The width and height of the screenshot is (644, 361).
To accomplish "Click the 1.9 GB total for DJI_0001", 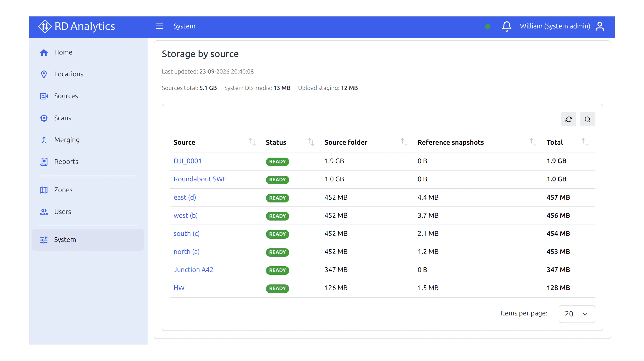I will point(556,161).
